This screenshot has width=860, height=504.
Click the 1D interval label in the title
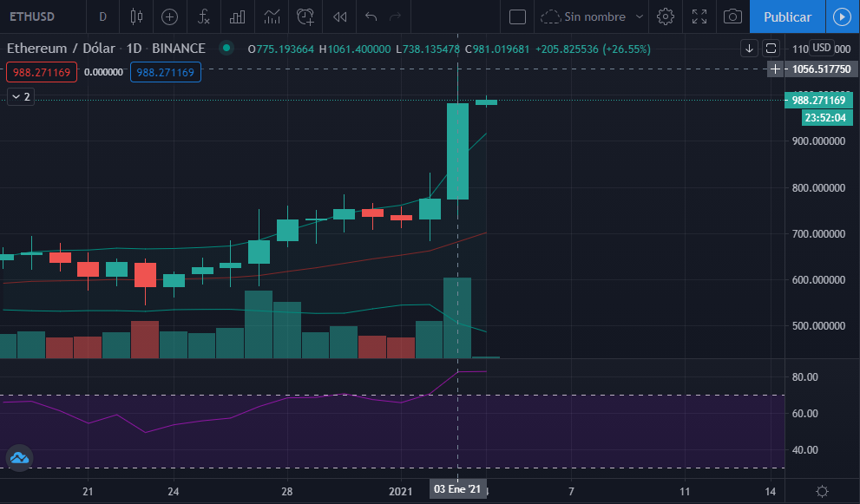pos(134,49)
